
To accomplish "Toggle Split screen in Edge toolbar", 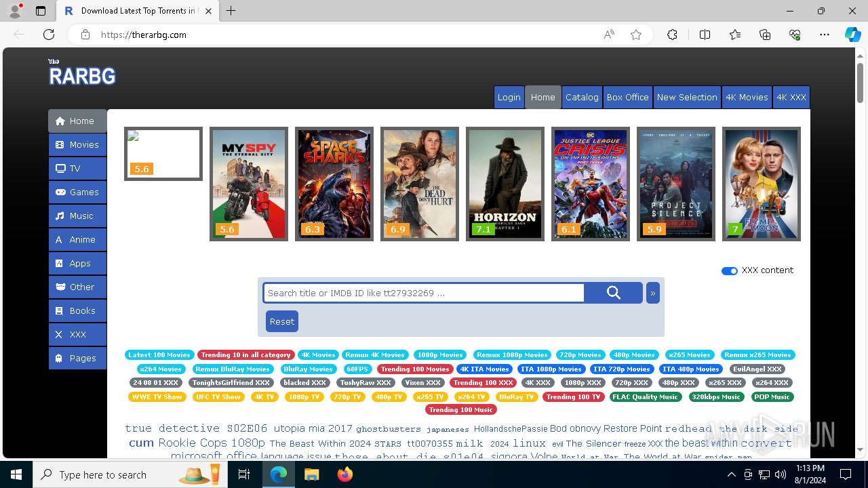I will (x=705, y=35).
